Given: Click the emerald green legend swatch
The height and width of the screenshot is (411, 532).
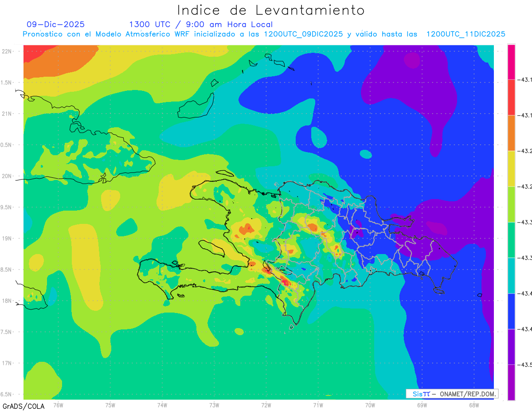Looking at the screenshot, I should 511,240.
